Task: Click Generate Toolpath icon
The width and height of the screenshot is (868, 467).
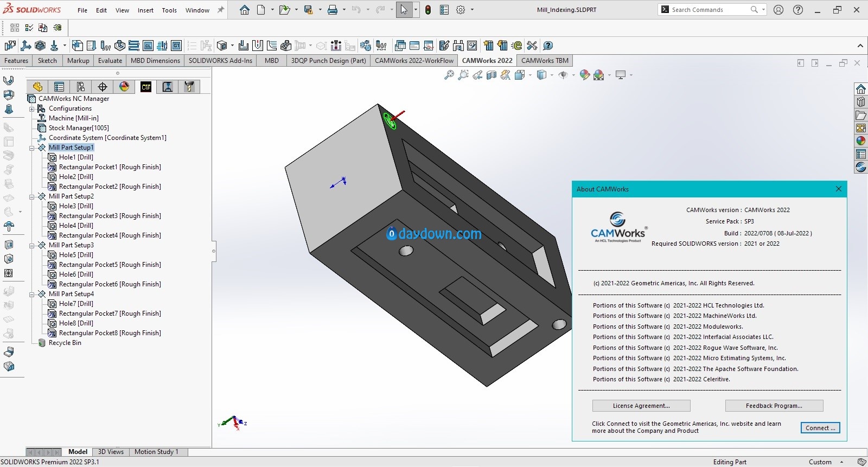Action: (x=106, y=46)
